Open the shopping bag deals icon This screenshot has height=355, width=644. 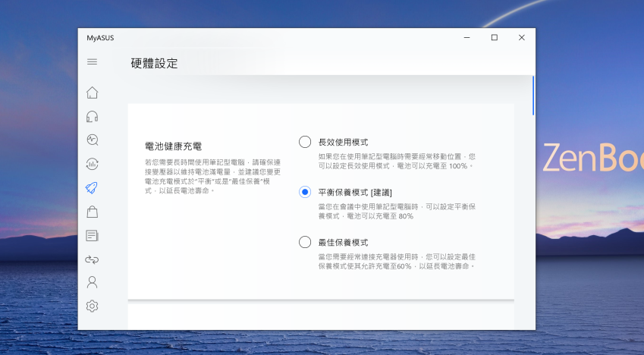pyautogui.click(x=92, y=212)
